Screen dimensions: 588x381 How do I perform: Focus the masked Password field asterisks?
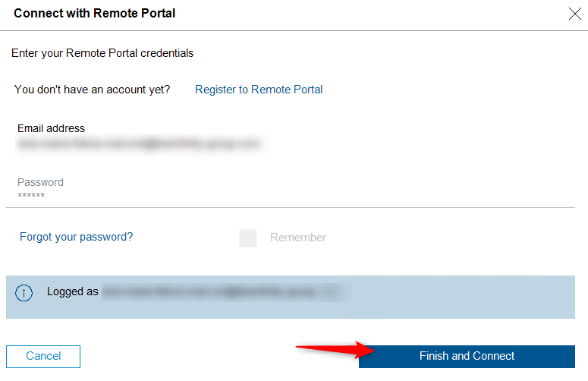tap(31, 196)
